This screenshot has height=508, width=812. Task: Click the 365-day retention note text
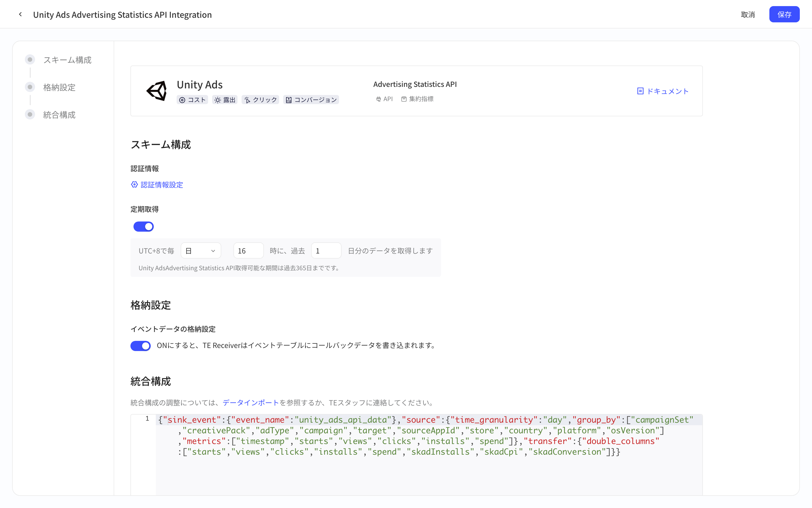coord(240,268)
